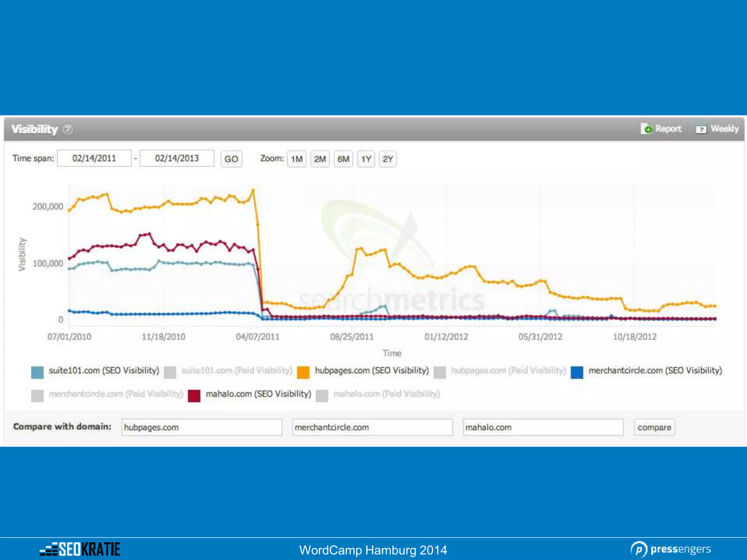Click the 01/12/2012 x-axis date label
This screenshot has height=560, width=747.
[446, 337]
